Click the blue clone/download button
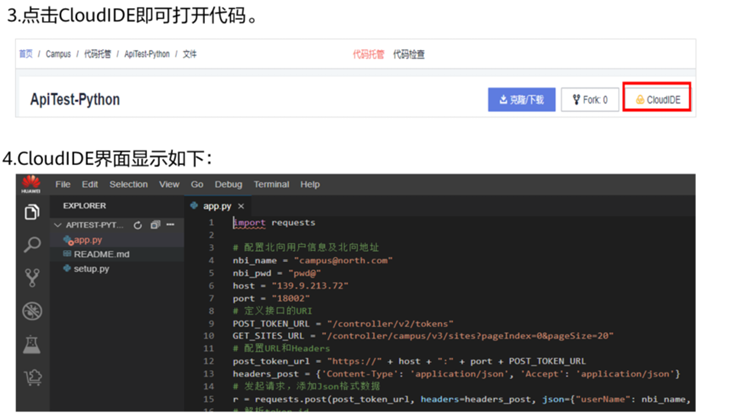 tap(521, 100)
